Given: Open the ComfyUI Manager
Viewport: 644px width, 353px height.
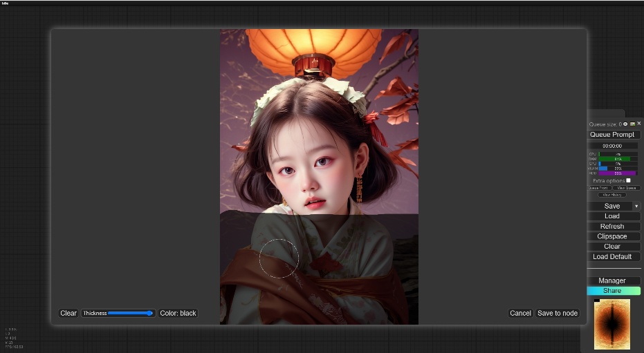Looking at the screenshot, I should (612, 280).
